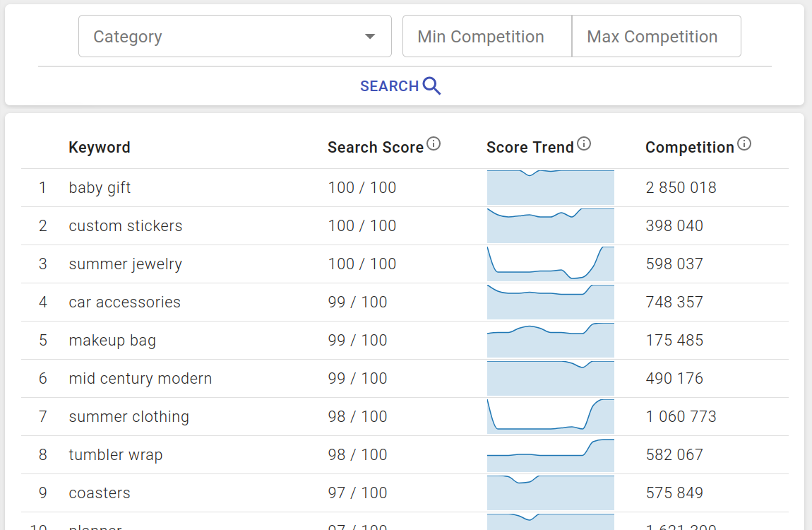
Task: Open the Search Score info icon
Action: [434, 143]
